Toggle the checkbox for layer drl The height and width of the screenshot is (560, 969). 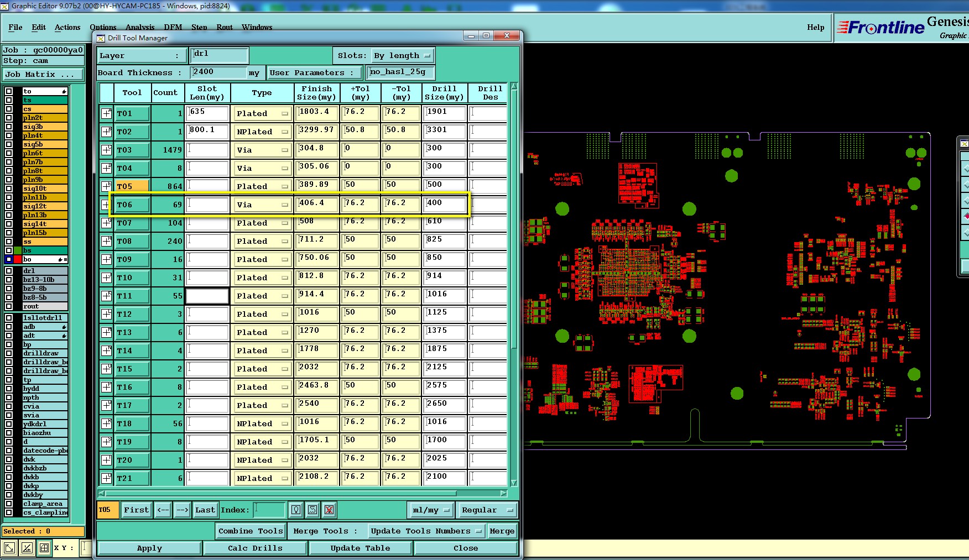point(9,271)
